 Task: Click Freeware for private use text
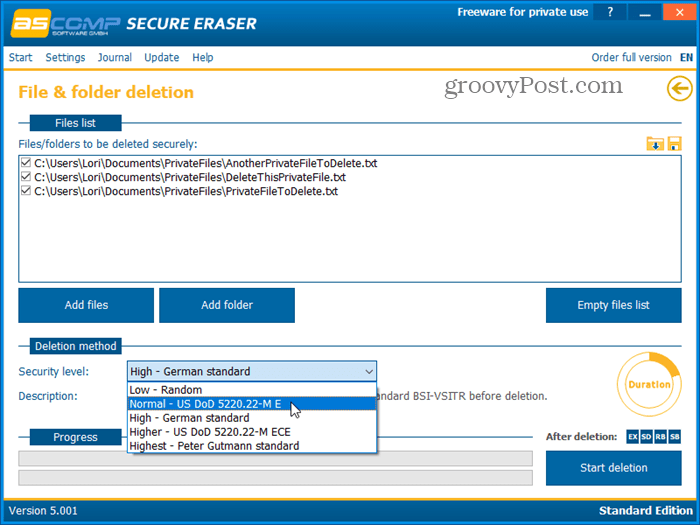coord(523,12)
